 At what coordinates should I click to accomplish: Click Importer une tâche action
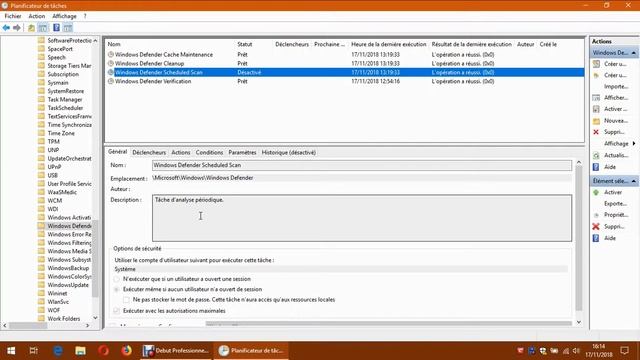click(x=616, y=87)
